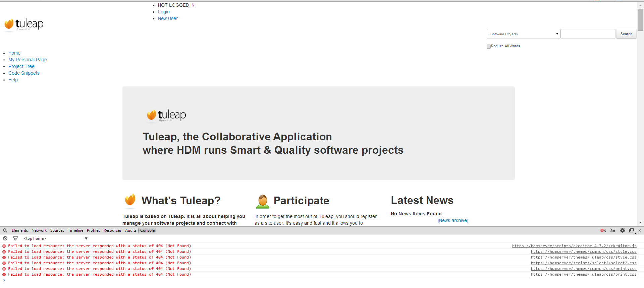Open My Personal Page link
This screenshot has height=288, width=644.
[x=28, y=60]
